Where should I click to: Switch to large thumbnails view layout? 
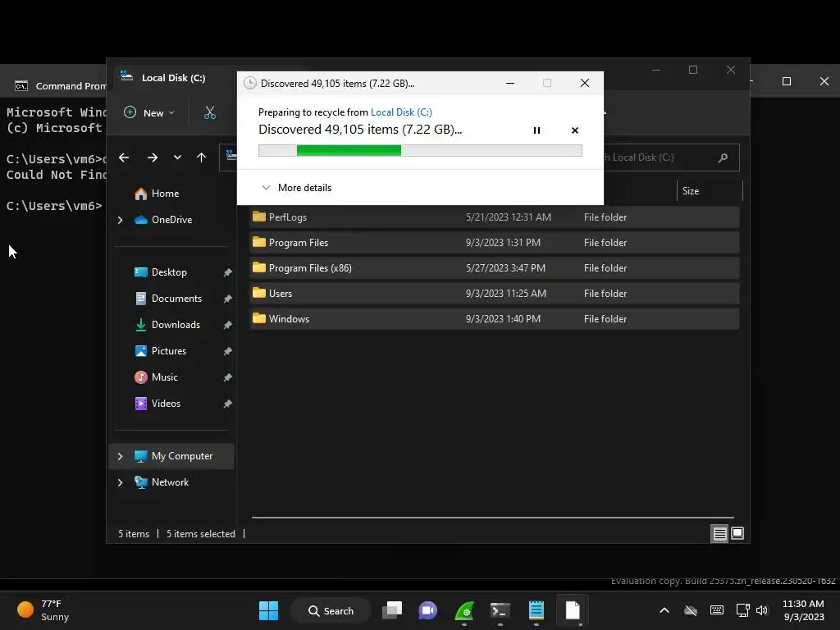click(737, 533)
